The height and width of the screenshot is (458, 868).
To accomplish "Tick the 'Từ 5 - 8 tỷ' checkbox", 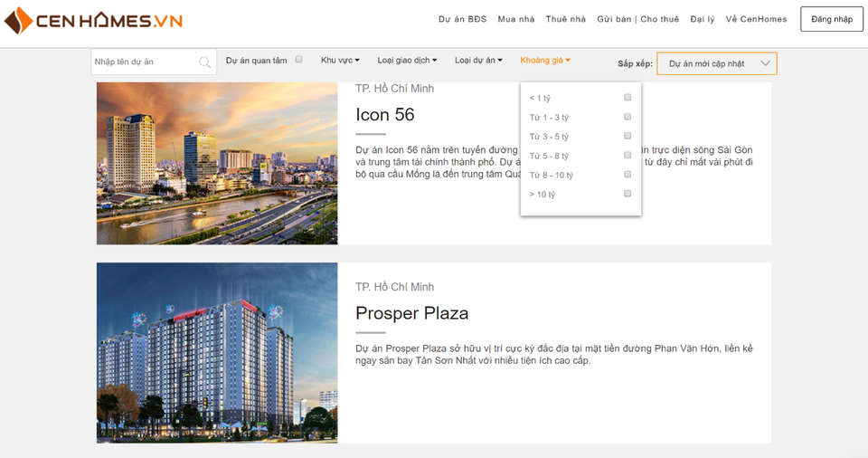I will [627, 156].
